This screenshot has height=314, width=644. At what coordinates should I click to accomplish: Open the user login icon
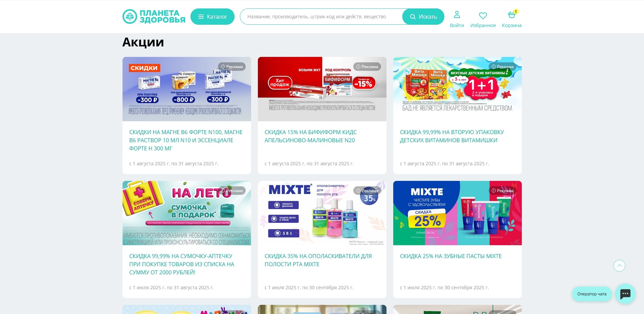tap(457, 15)
